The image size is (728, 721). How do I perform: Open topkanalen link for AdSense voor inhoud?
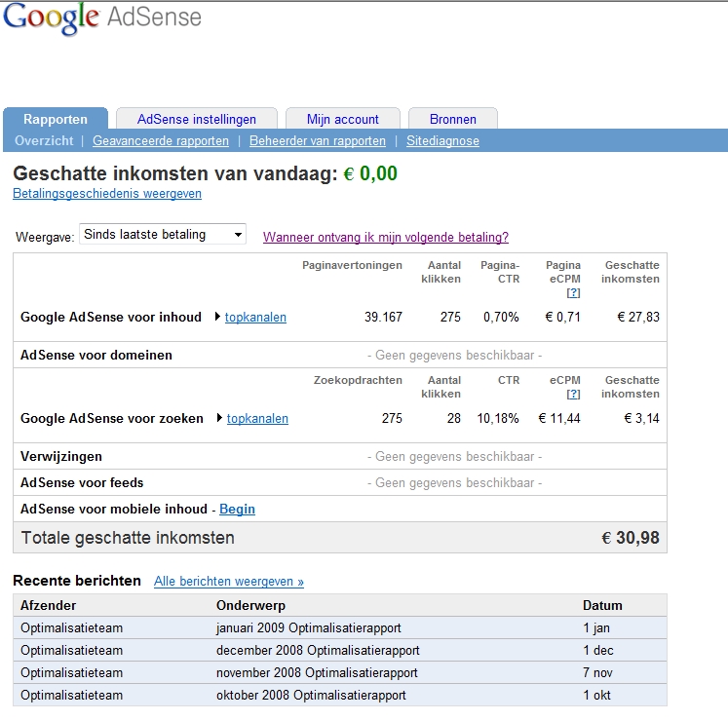255,317
